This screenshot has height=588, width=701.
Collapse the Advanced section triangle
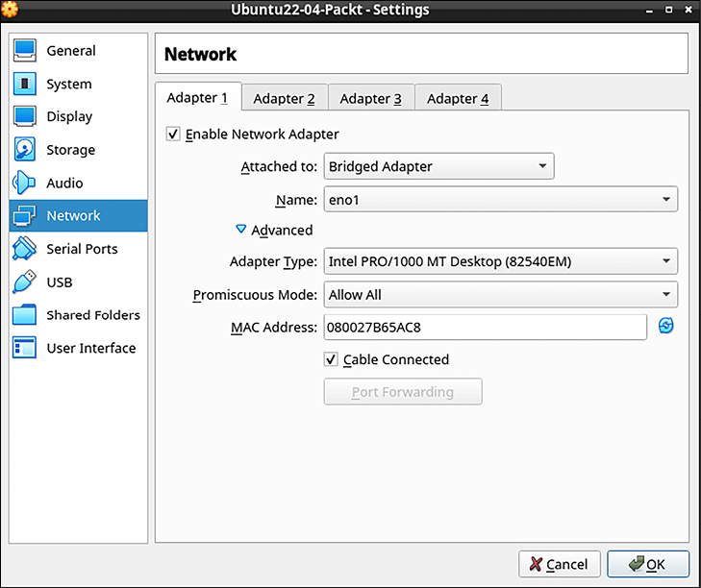241,230
